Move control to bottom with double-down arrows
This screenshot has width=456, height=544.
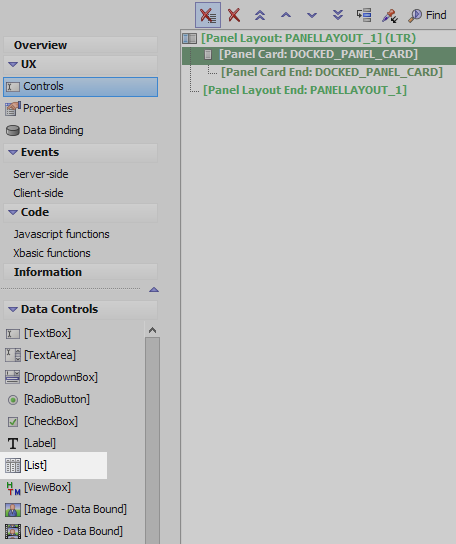(x=338, y=15)
